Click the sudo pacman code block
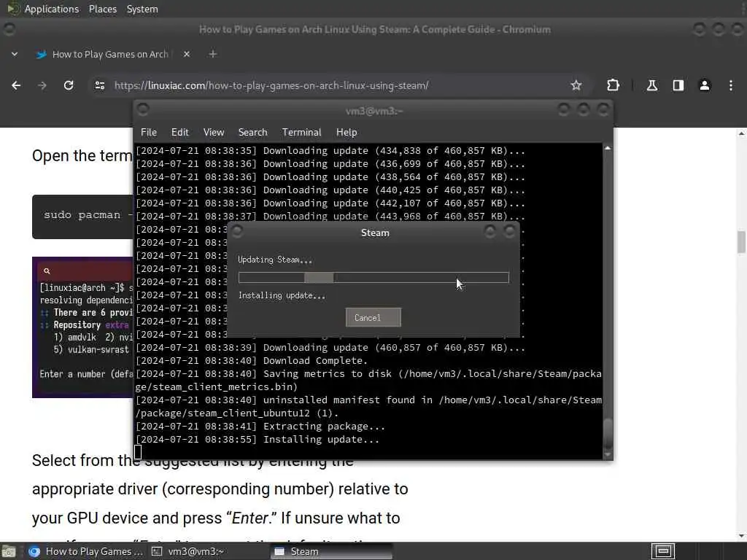Screen dimensions: 747x560 83,217
